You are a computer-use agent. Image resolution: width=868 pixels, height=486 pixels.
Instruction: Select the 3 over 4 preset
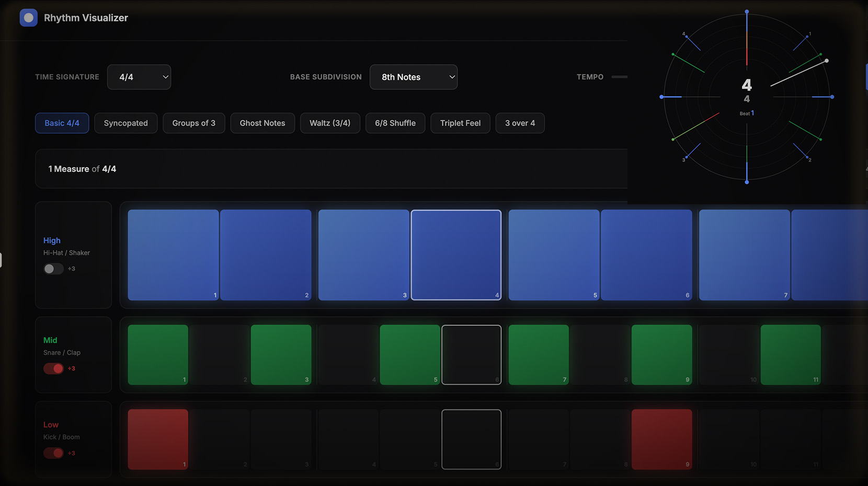[520, 123]
